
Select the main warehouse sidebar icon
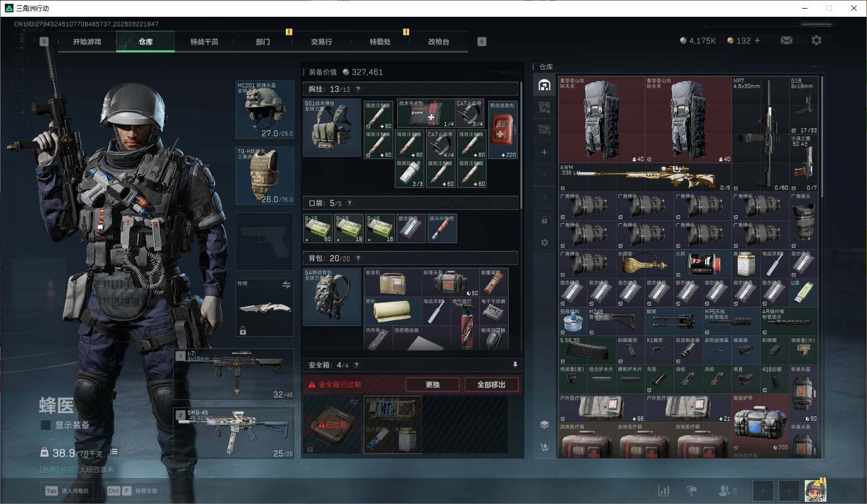(x=544, y=85)
